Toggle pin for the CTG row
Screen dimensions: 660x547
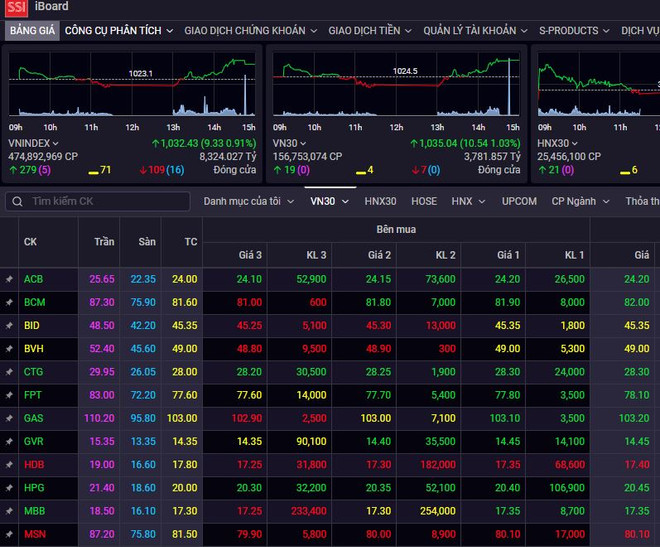9,372
